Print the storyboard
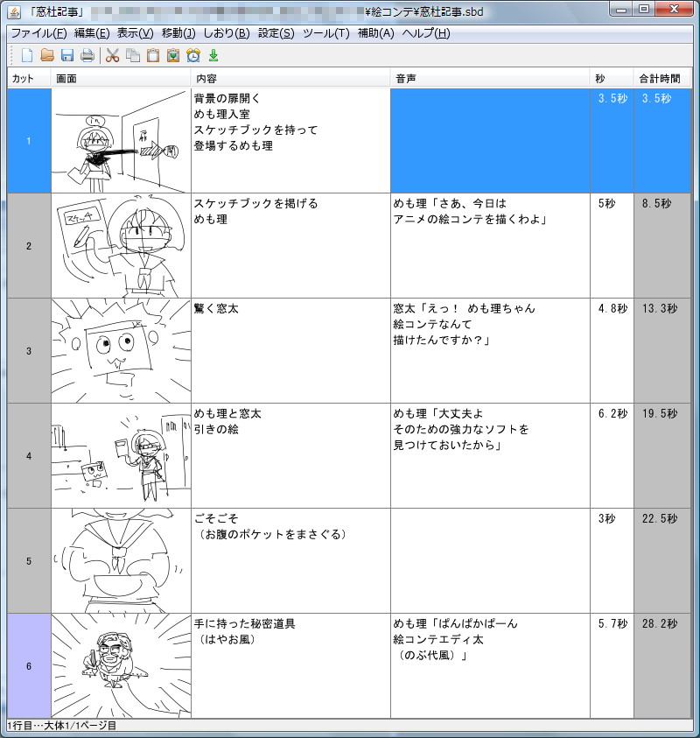 (x=86, y=54)
